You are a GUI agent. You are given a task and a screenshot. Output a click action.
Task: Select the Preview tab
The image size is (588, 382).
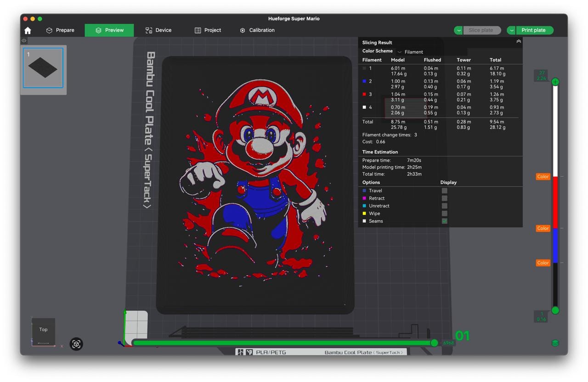pyautogui.click(x=109, y=30)
